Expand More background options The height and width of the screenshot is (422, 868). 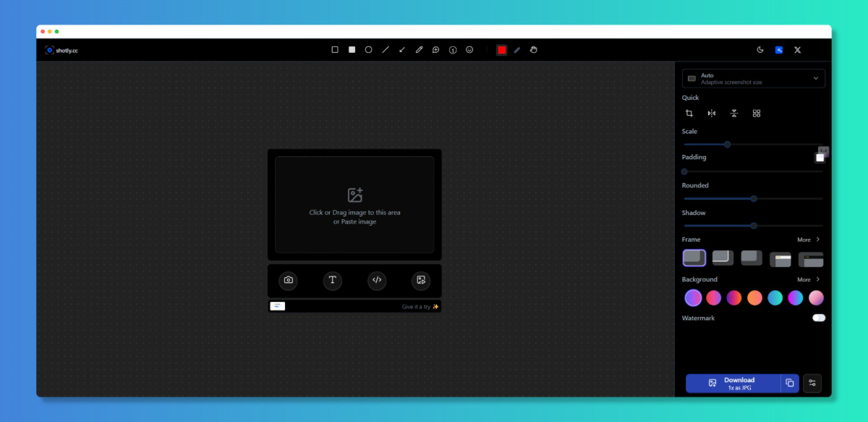tap(808, 279)
